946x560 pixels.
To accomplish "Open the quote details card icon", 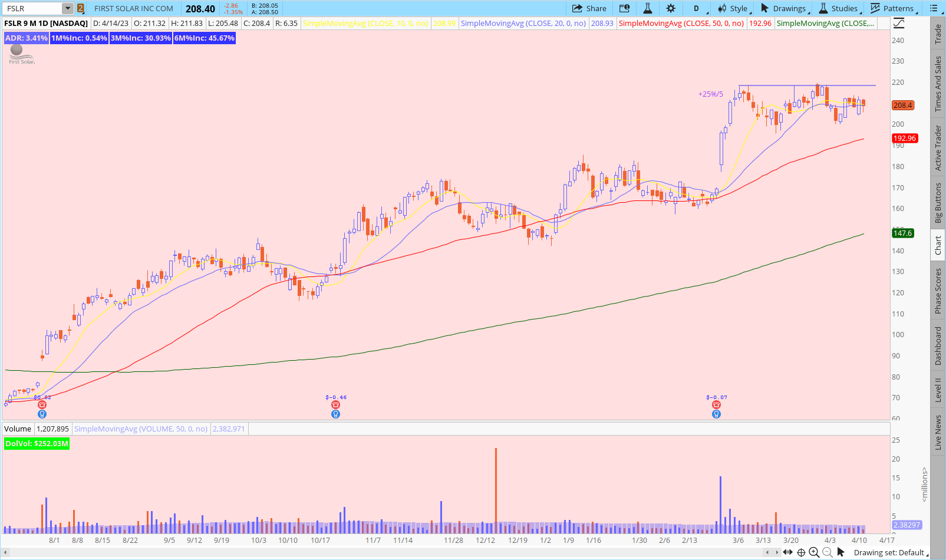I will pos(625,8).
